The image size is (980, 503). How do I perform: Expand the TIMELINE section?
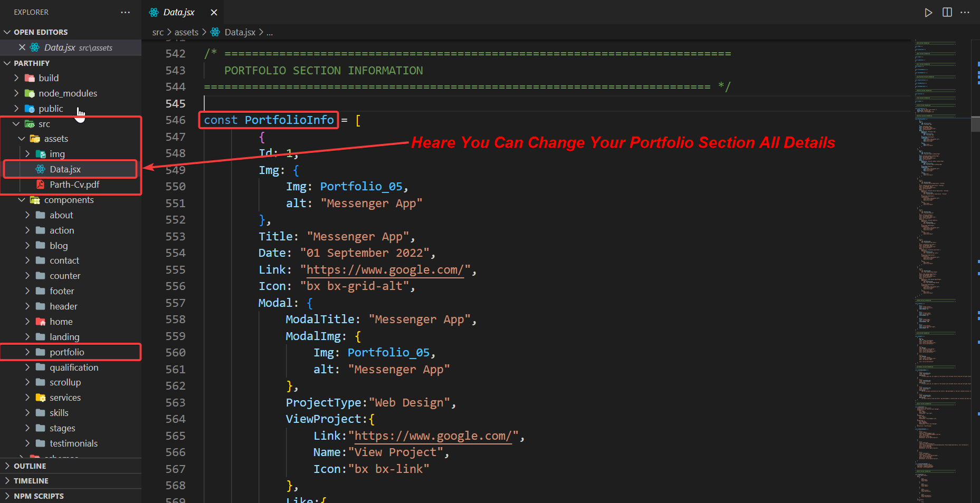pos(7,481)
